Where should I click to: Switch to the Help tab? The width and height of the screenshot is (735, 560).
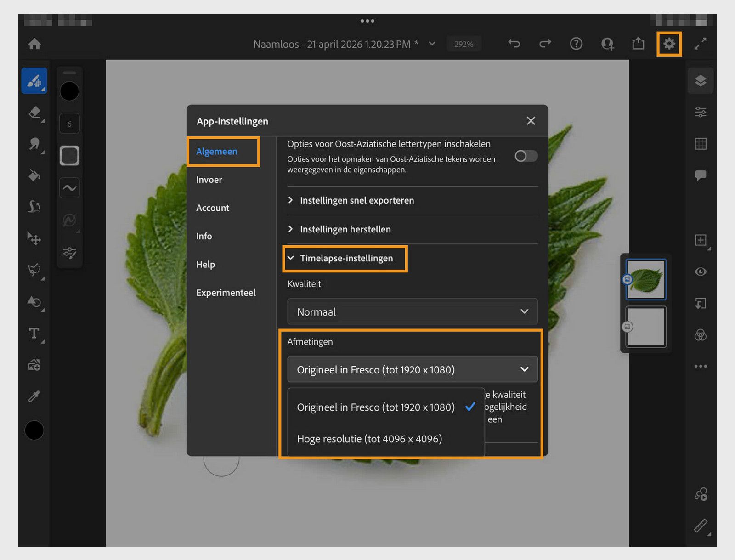(x=205, y=265)
